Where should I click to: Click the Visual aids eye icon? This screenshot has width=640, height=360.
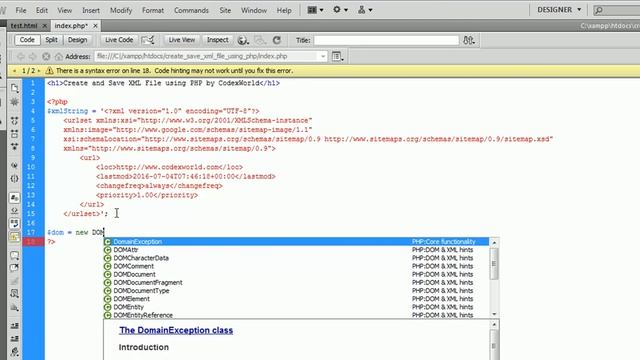260,40
